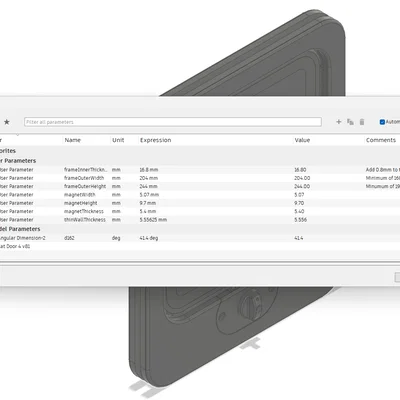Sort by the Comments column header
This screenshot has width=400, height=400.
click(x=381, y=140)
